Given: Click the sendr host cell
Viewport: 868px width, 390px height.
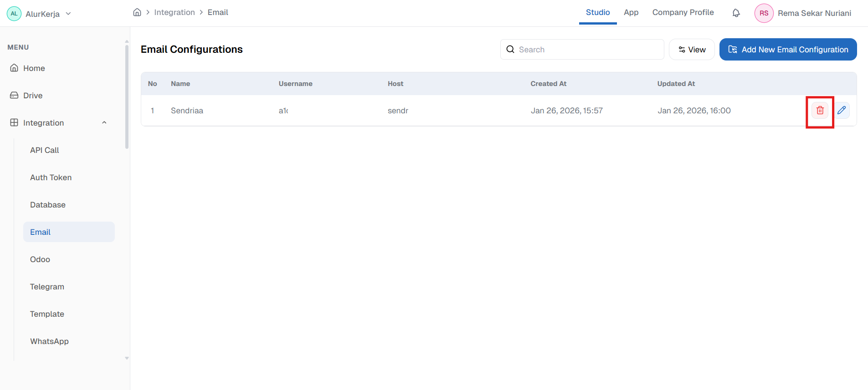Looking at the screenshot, I should 398,111.
